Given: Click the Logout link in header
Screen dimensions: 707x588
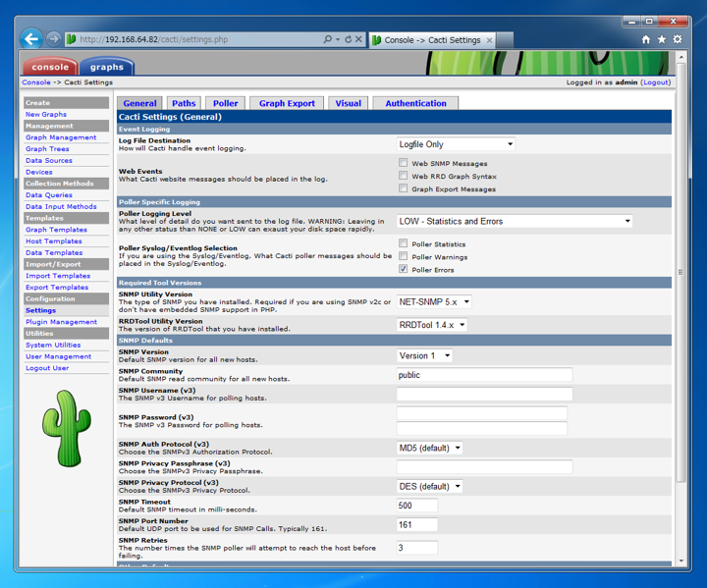Looking at the screenshot, I should [656, 82].
